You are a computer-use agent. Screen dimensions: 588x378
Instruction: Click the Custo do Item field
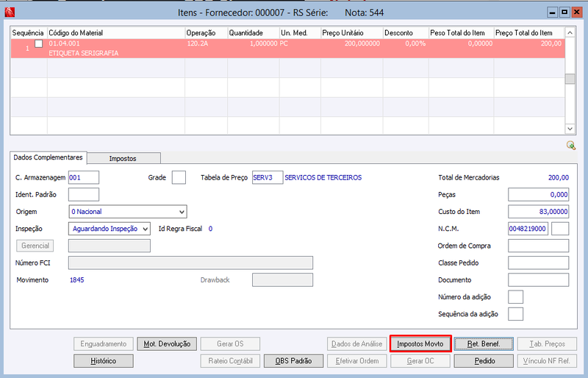(x=539, y=212)
